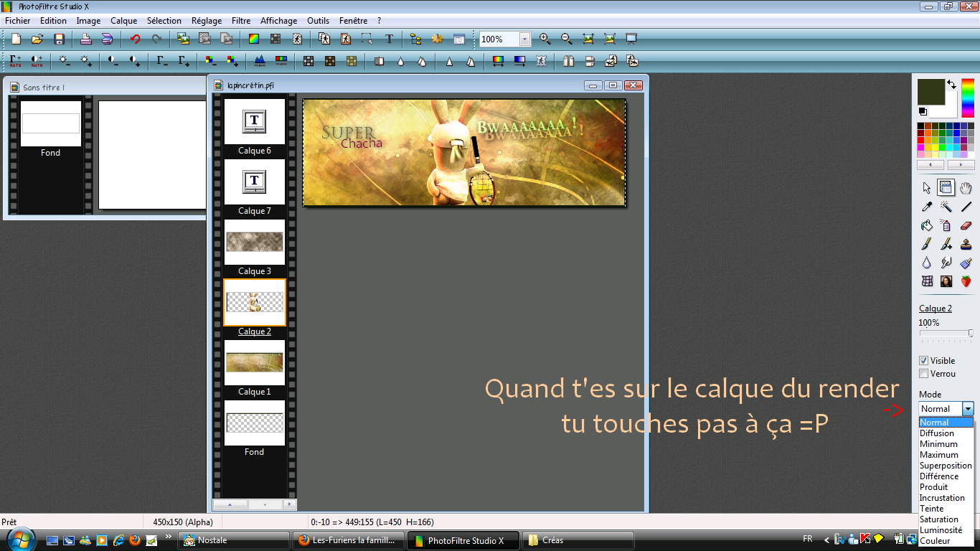Create a new image with the New icon
The image size is (980, 551).
(x=16, y=39)
